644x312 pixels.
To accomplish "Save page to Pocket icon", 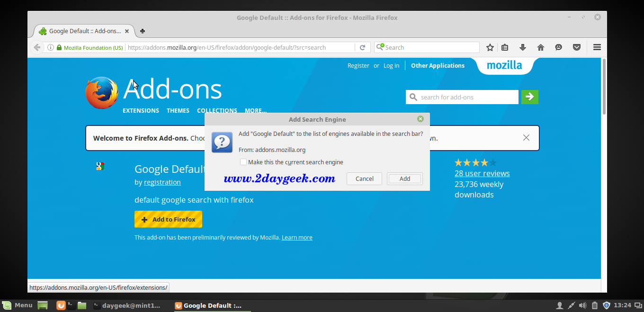I will [577, 47].
